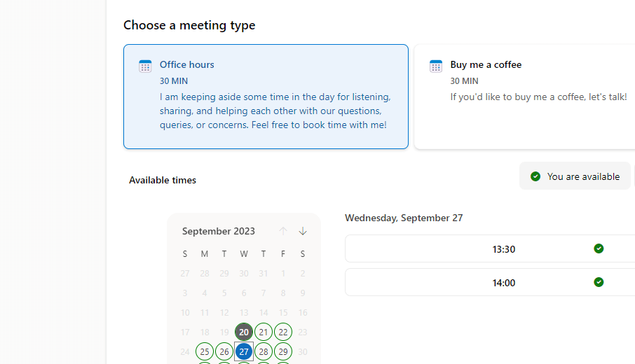Click the You are available status
Screen dimensions: 635x364
575,176
